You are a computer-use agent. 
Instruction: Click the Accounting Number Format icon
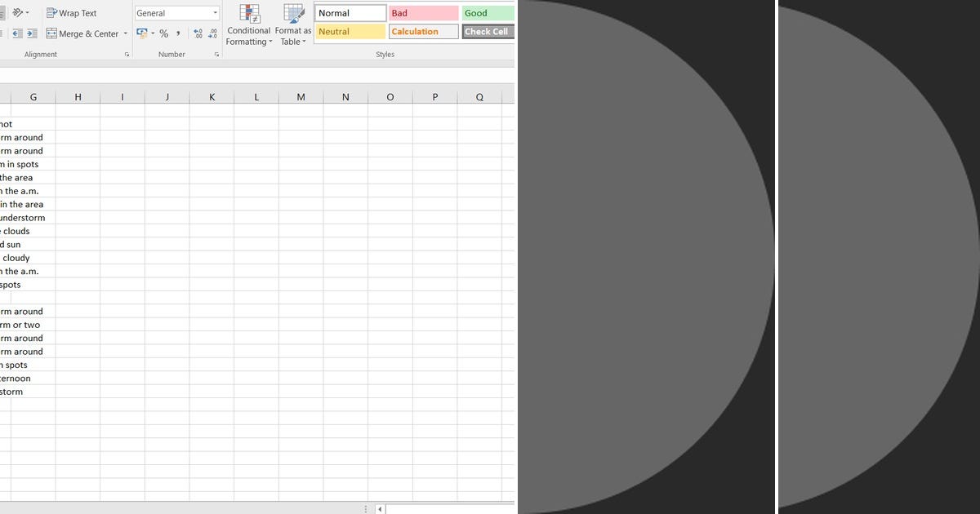coord(140,32)
